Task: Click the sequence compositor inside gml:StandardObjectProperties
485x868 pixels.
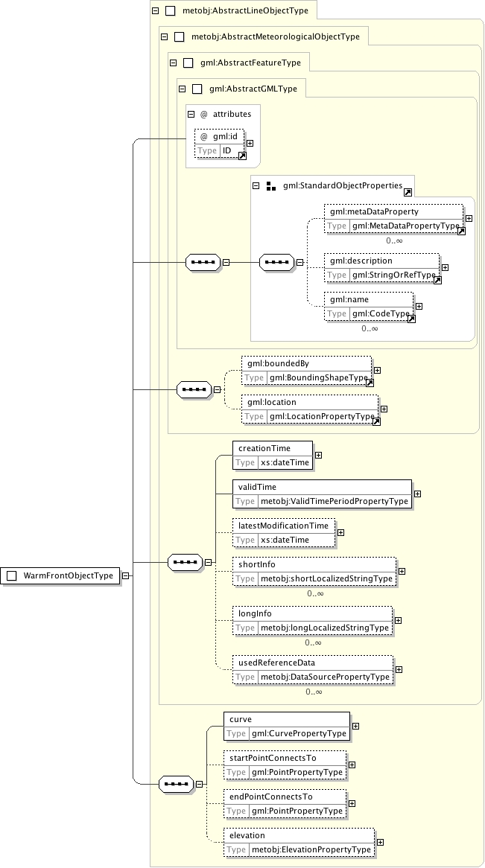Action: [x=276, y=262]
